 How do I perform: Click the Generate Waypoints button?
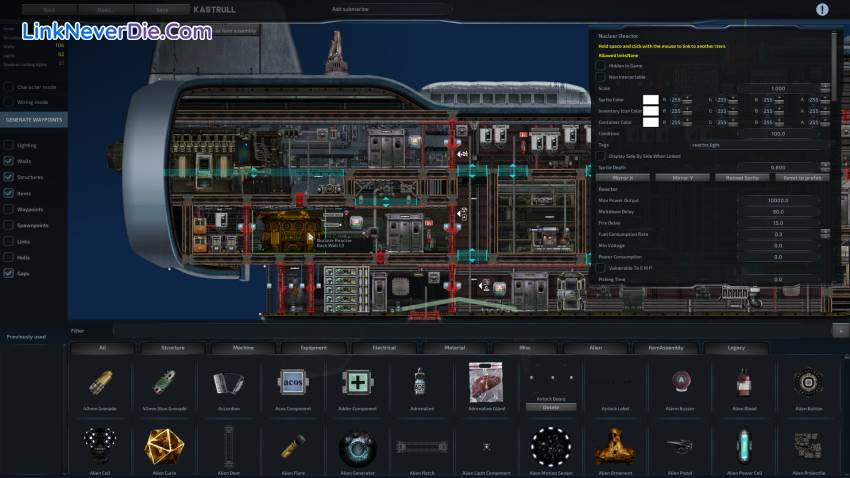[x=34, y=120]
